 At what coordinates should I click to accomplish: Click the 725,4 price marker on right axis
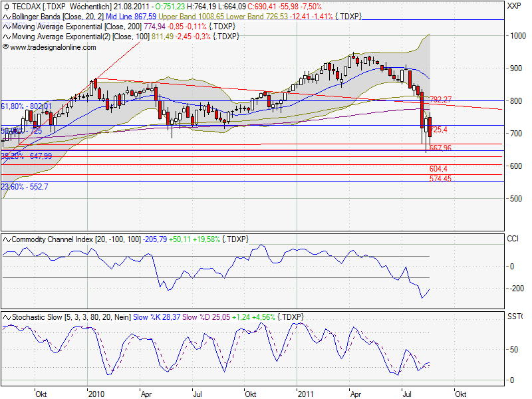pyautogui.click(x=440, y=130)
